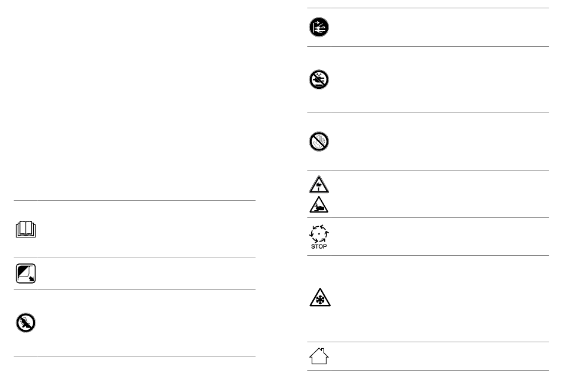
Task: Click the crossed-out hand prohibition symbol
Action: pos(319,142)
